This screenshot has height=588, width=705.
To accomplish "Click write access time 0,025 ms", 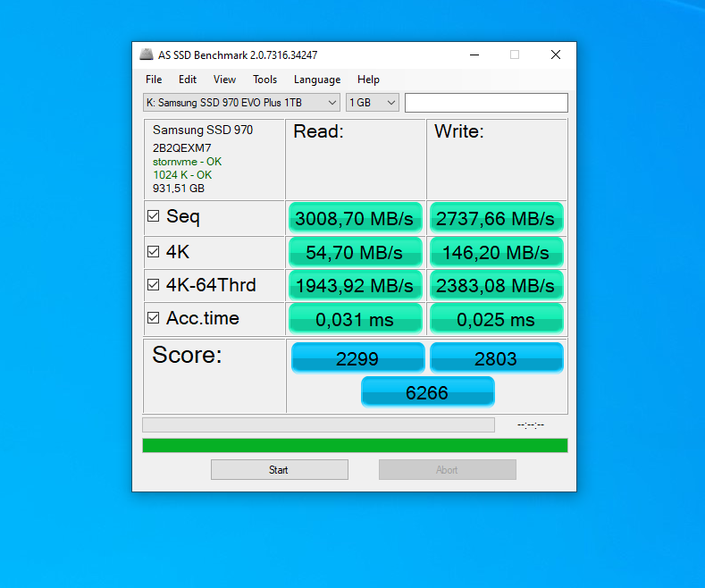I will pyautogui.click(x=496, y=319).
